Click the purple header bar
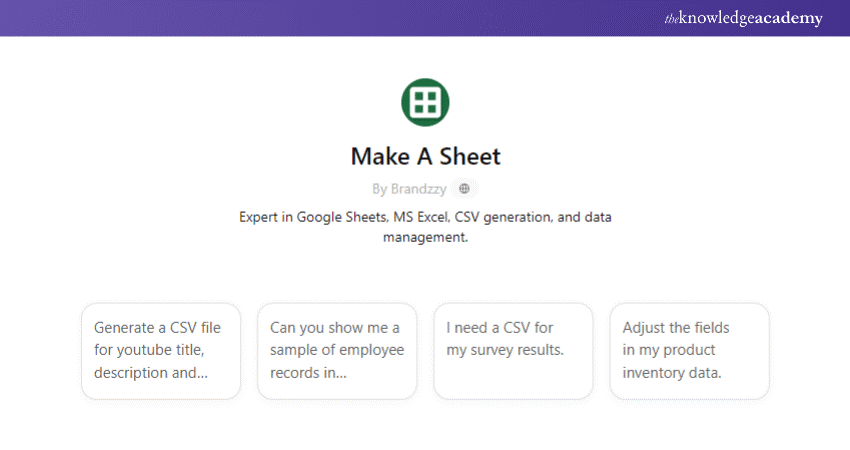Image resolution: width=850 pixels, height=450 pixels. pyautogui.click(x=300, y=18)
